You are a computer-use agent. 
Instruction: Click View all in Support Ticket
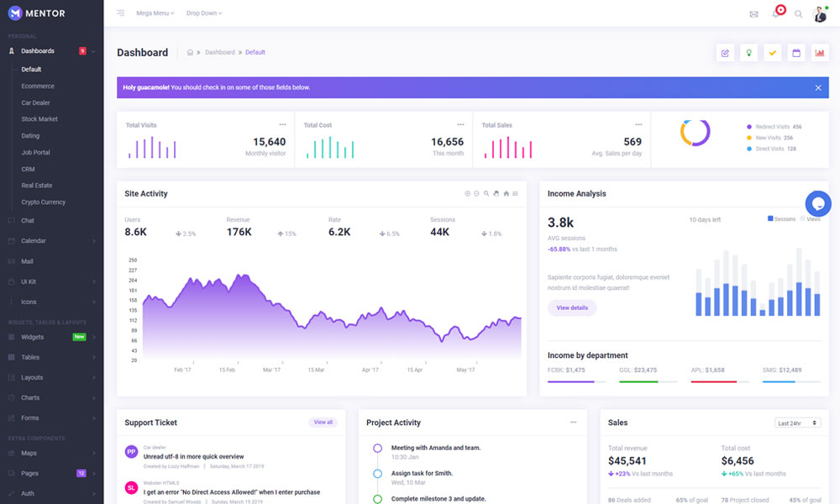pos(323,423)
